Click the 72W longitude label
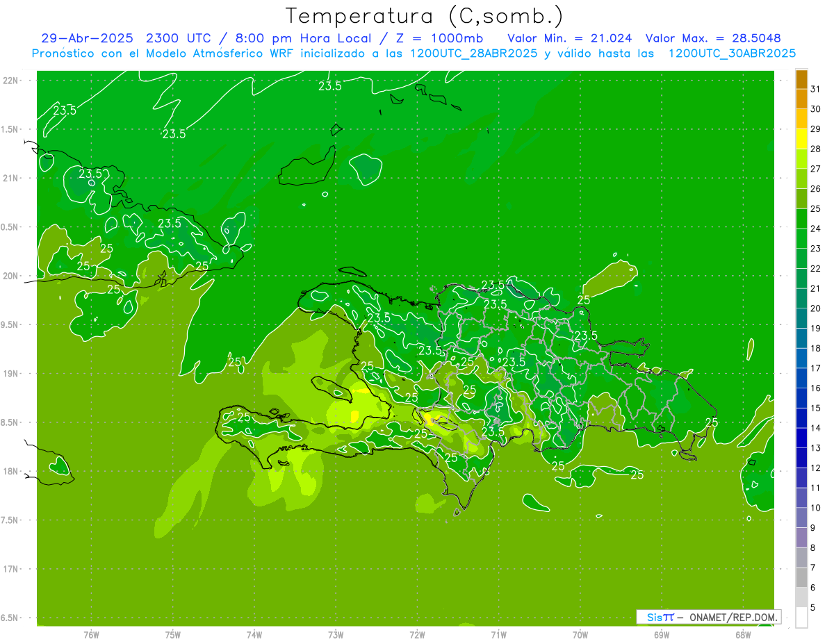The width and height of the screenshot is (834, 644). point(418,635)
